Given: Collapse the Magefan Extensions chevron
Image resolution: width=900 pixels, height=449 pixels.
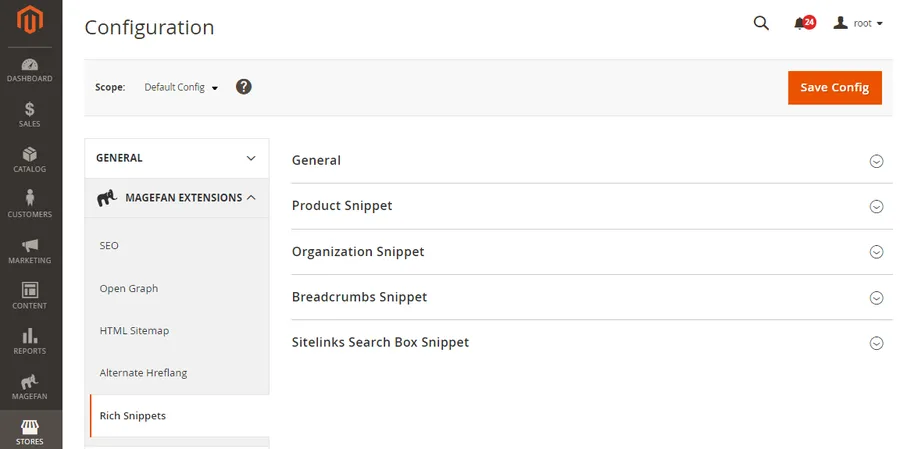Looking at the screenshot, I should click(251, 198).
